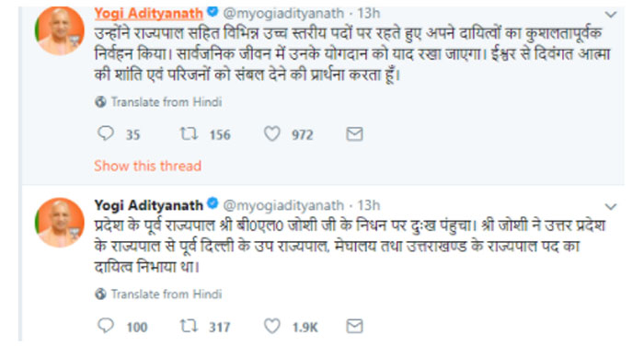Viewport: 644px width, 358px height.
Task: Reply to the first tweet with 35 replies
Action: coord(106,133)
